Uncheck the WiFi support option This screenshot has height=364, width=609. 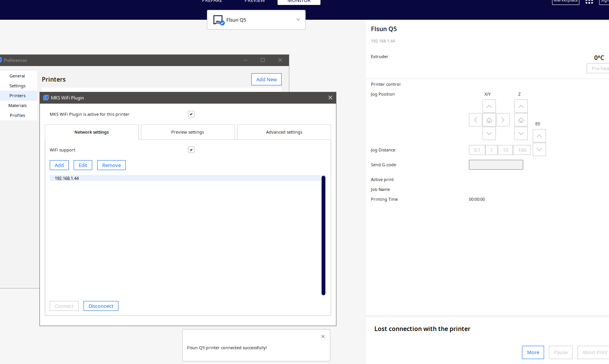[x=191, y=150]
